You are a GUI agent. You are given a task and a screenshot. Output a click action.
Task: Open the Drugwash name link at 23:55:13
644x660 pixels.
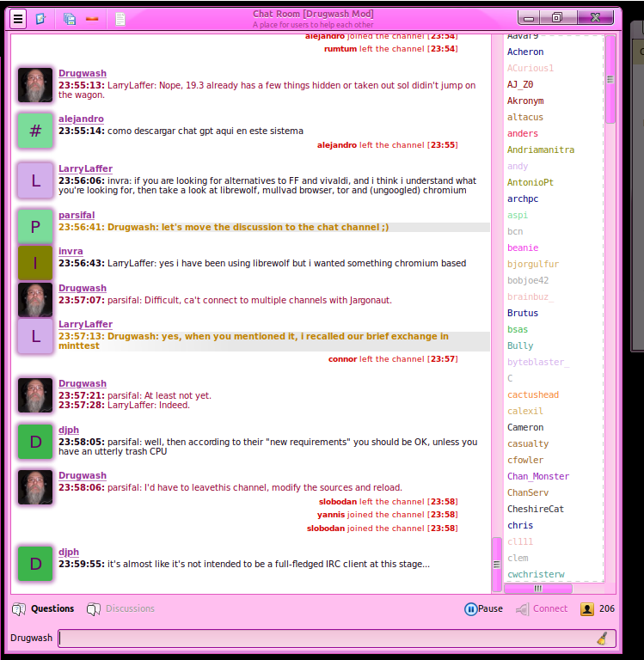coord(83,73)
